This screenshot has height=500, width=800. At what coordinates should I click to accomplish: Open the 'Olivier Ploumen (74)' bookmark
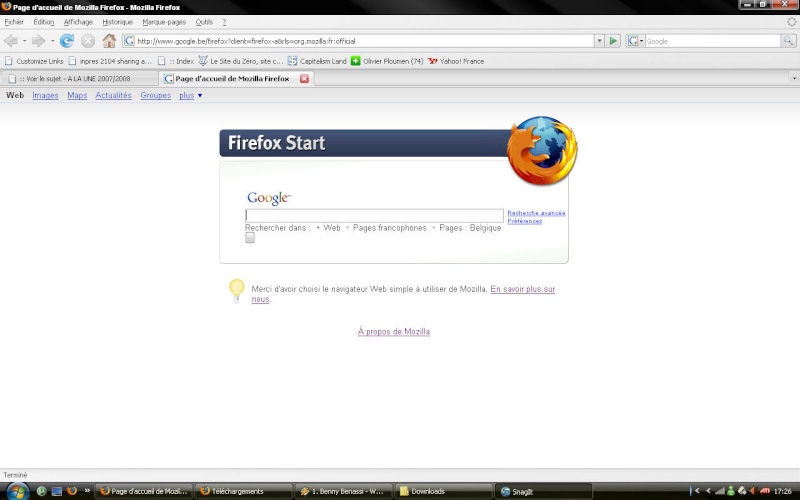pos(387,61)
